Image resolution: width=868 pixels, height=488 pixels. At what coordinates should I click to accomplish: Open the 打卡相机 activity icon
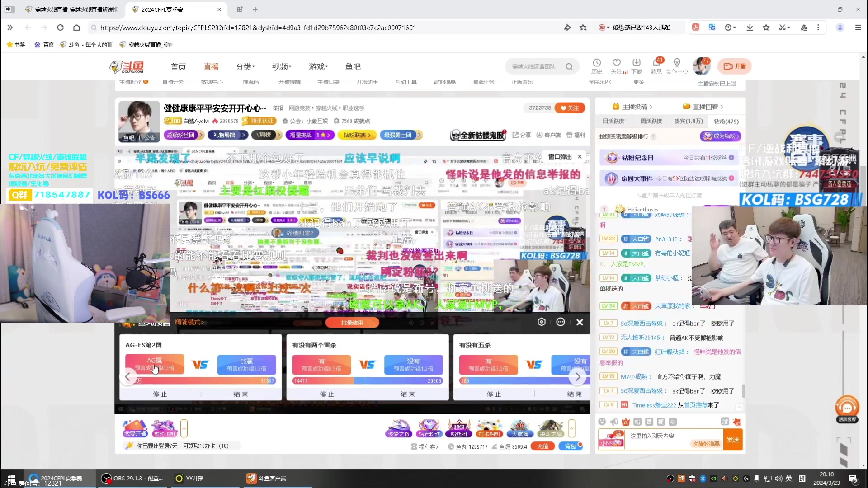489,428
